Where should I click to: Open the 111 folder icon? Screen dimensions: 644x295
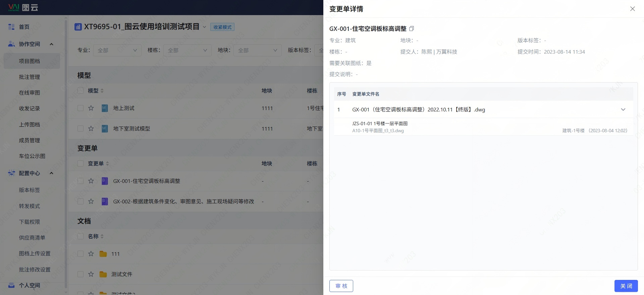[x=103, y=254]
